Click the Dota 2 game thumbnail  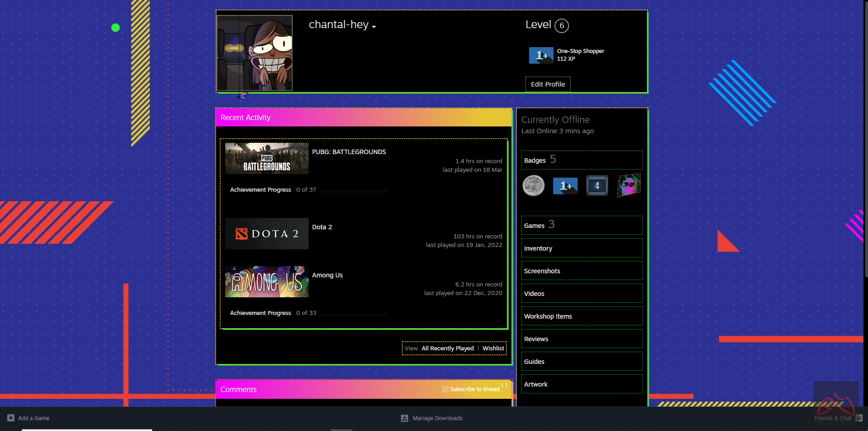(266, 234)
